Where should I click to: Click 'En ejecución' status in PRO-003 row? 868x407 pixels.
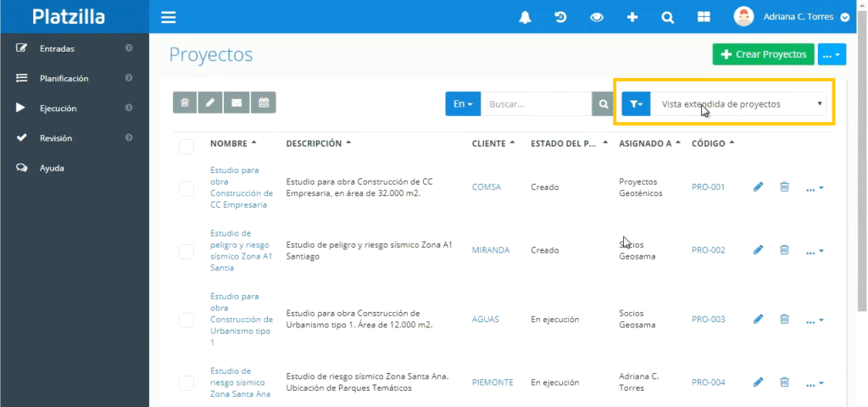(x=554, y=320)
